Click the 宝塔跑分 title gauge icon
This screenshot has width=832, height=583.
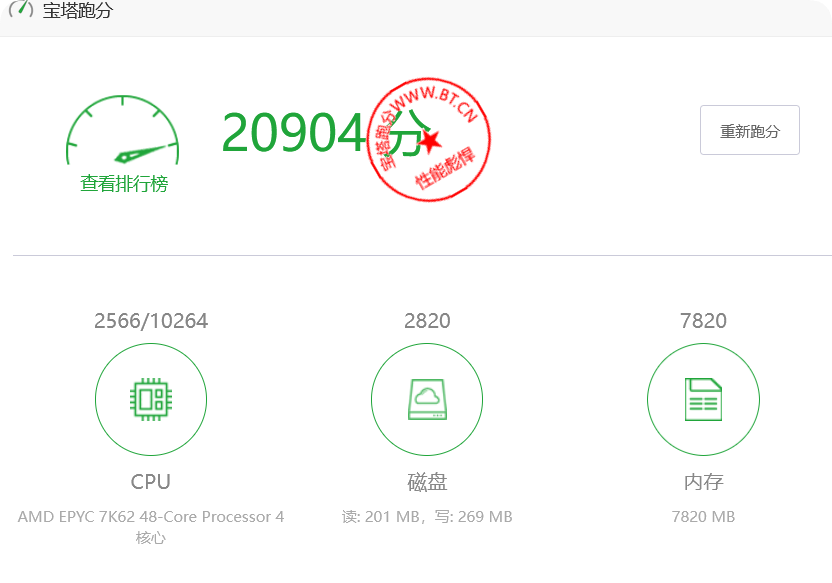click(x=21, y=8)
